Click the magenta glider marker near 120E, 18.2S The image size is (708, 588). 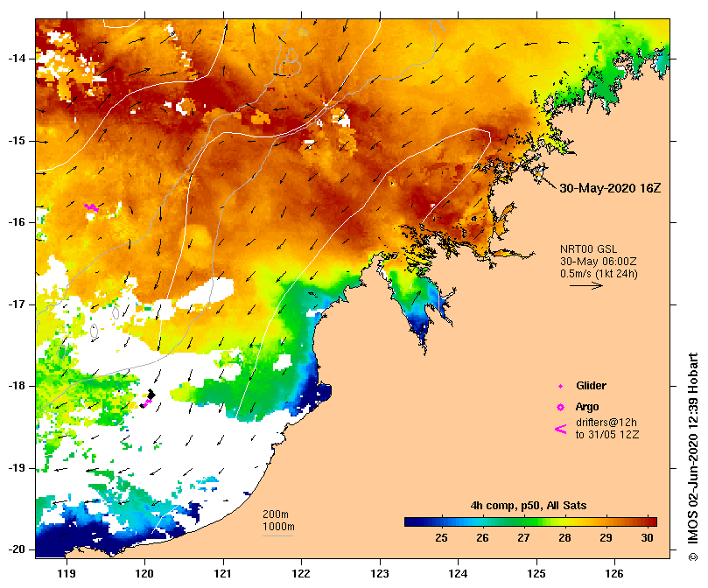click(146, 402)
